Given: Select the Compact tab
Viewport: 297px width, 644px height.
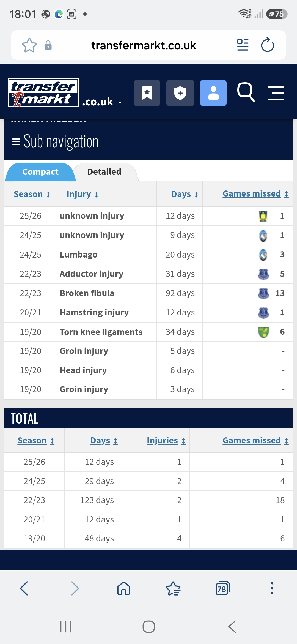Looking at the screenshot, I should coord(40,172).
